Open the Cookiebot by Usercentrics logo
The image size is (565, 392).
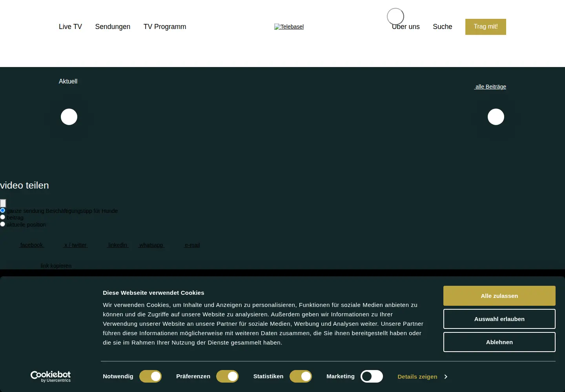pyautogui.click(x=51, y=376)
